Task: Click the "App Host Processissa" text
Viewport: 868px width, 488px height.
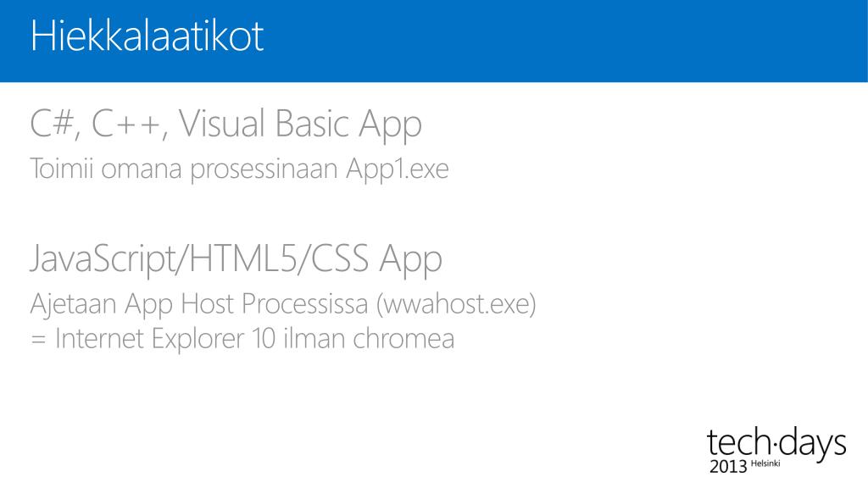Action: click(x=247, y=305)
